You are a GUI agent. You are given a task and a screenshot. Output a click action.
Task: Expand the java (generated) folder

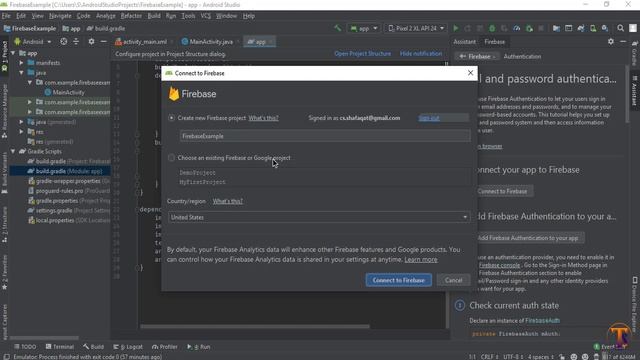point(21,122)
